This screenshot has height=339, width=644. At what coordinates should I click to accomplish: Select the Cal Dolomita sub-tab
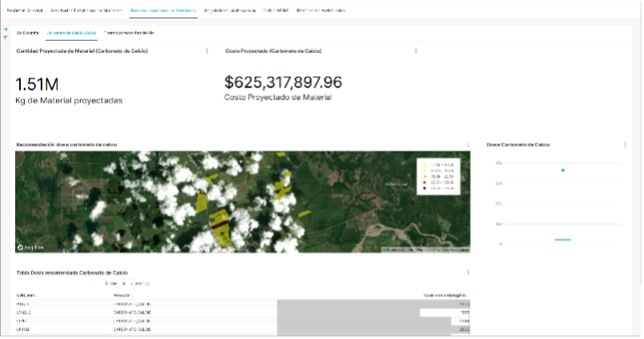[x=27, y=32]
